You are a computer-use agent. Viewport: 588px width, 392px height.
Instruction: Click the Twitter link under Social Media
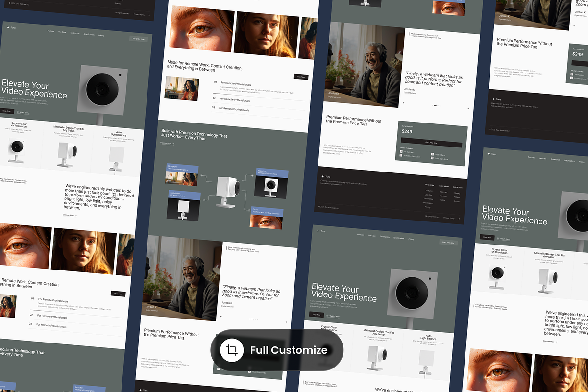click(442, 200)
